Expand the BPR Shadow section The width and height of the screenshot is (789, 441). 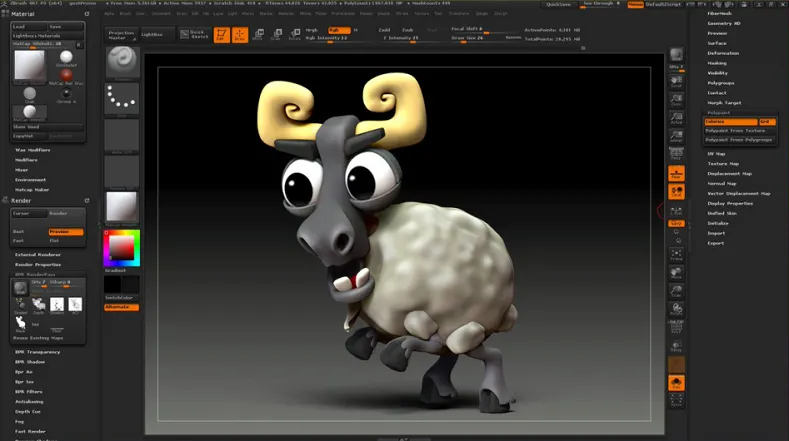pos(33,362)
